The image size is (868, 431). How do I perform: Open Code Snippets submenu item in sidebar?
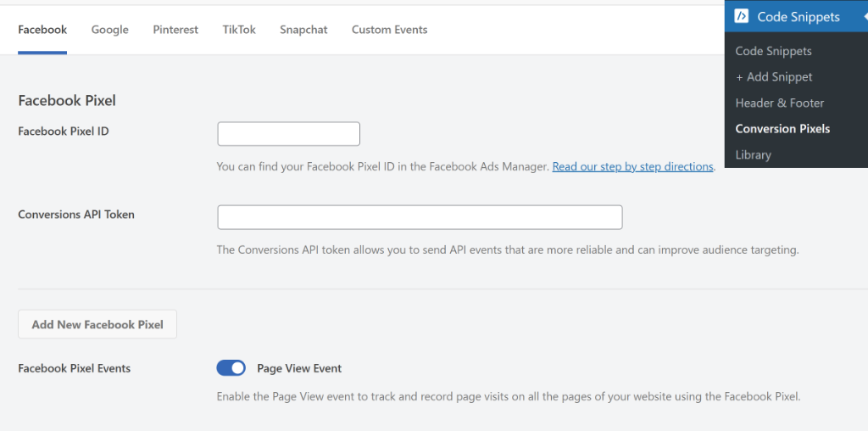click(x=773, y=51)
